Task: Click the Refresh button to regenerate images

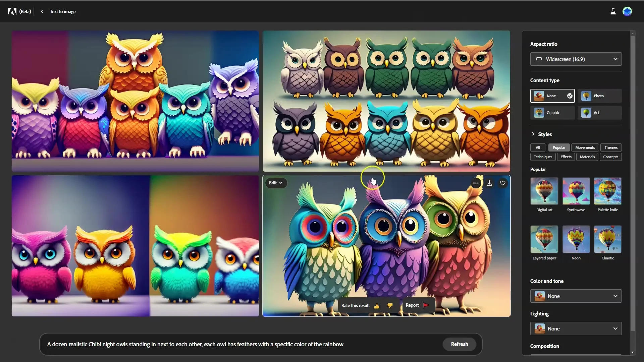Action: 460,344
